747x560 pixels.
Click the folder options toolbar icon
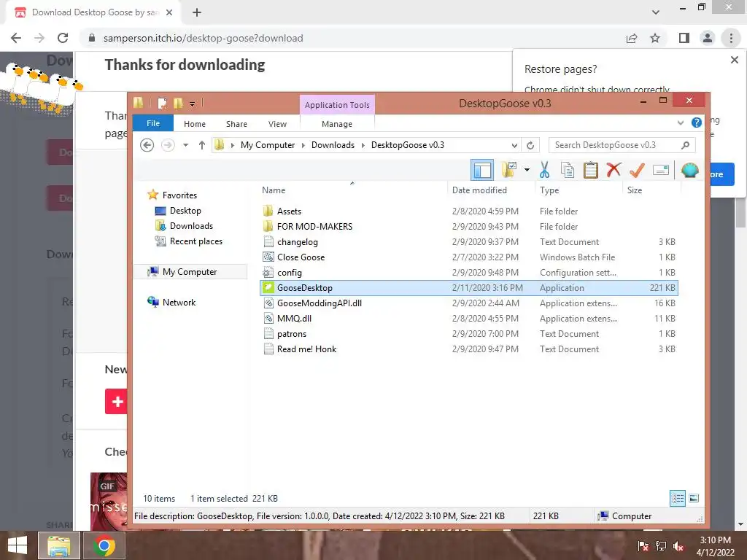coord(508,169)
